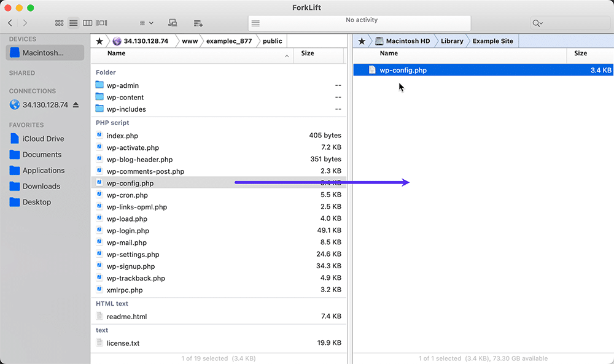Switch to column view in the toolbar

pos(87,23)
